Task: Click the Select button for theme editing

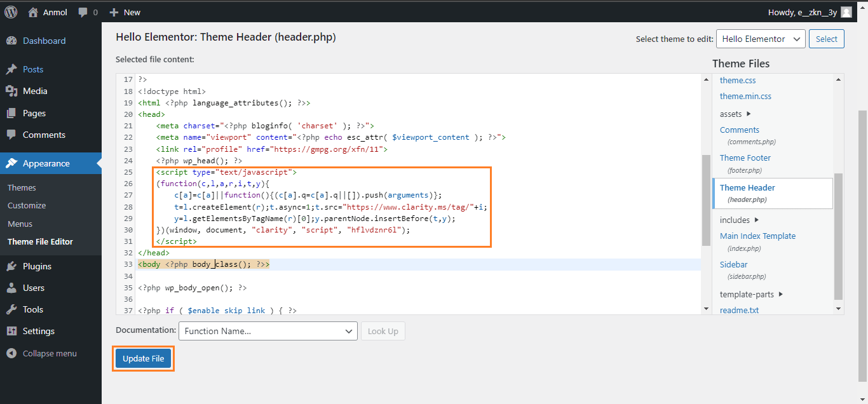Action: point(826,39)
